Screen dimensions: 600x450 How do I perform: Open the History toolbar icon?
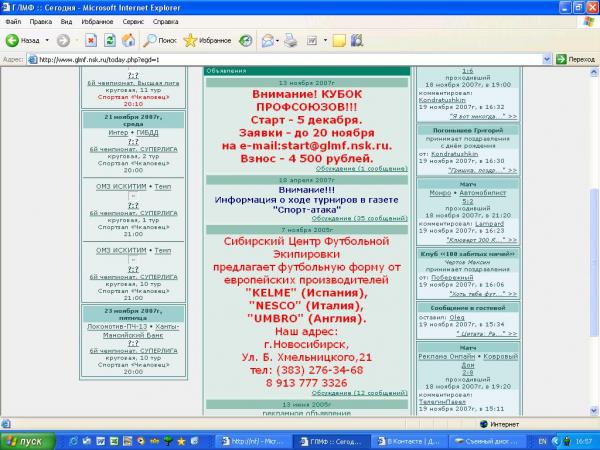pyautogui.click(x=245, y=41)
